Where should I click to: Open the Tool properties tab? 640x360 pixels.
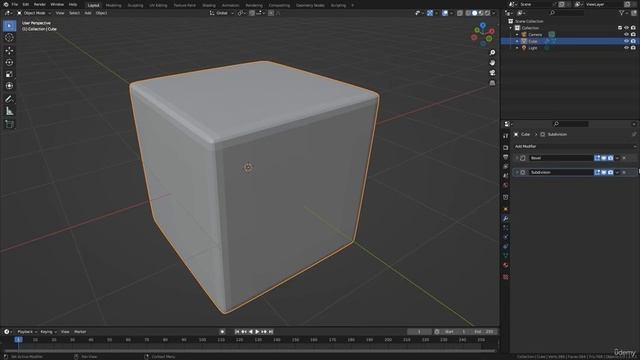(x=506, y=136)
